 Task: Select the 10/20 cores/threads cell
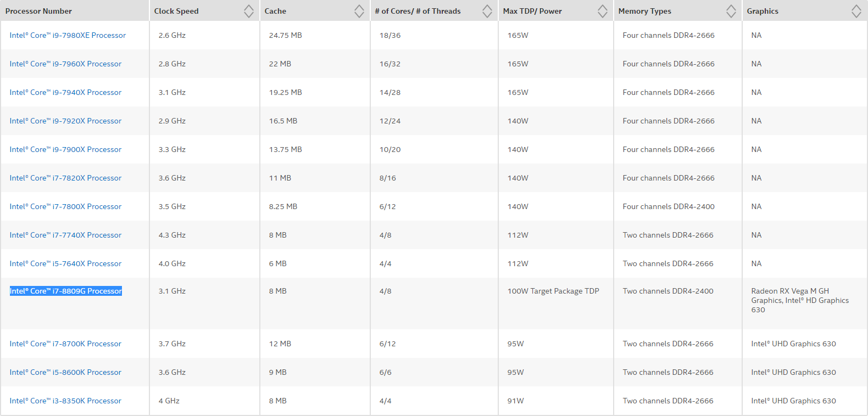click(435, 149)
